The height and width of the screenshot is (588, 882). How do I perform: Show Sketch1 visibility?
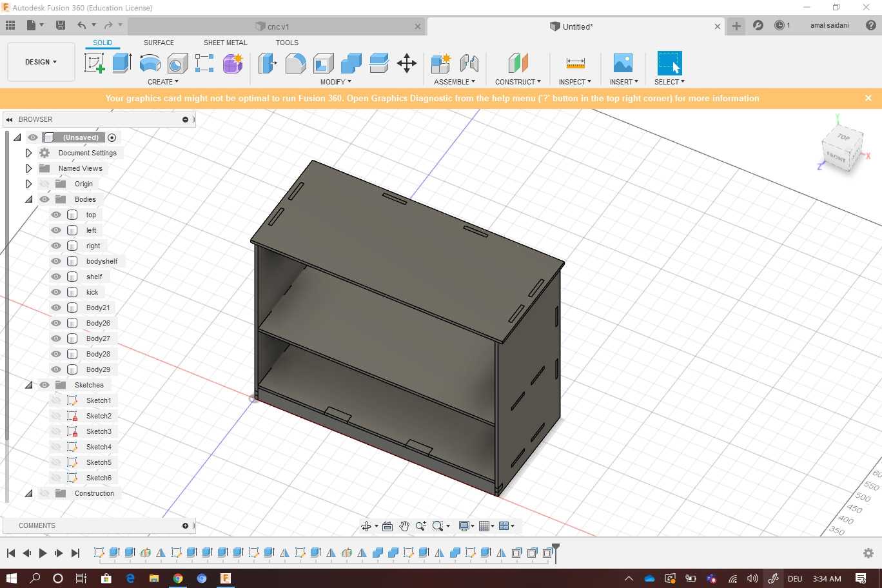tap(56, 400)
